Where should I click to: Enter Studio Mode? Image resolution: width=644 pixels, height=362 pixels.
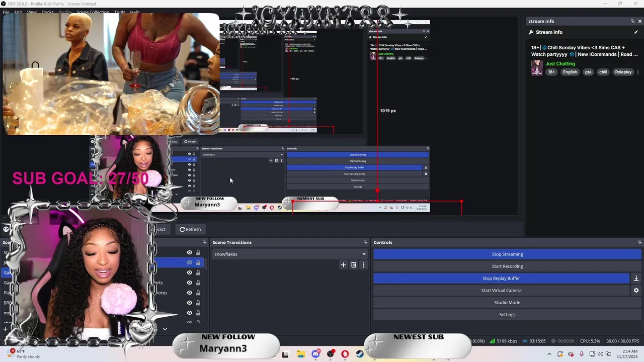[x=507, y=303]
